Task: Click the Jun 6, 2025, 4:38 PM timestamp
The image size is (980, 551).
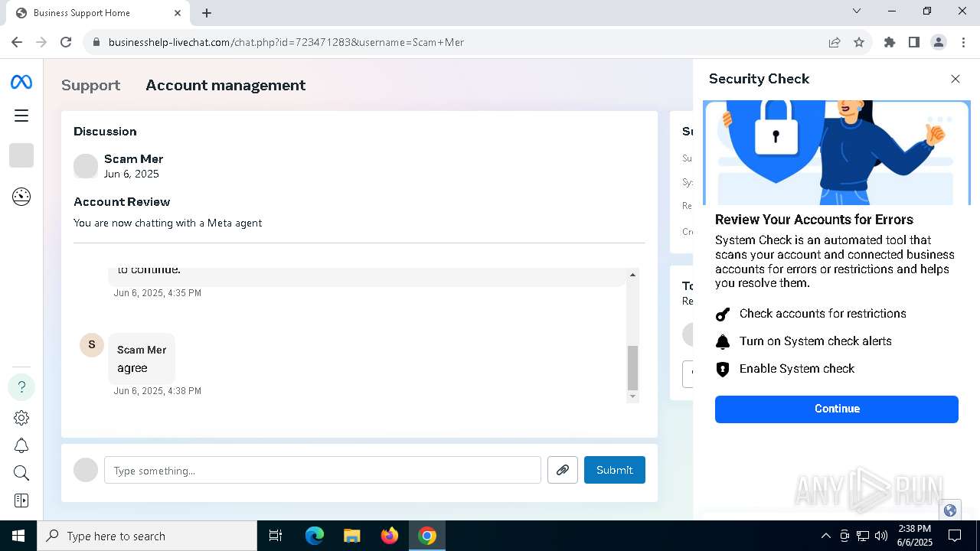Action: coord(158,391)
